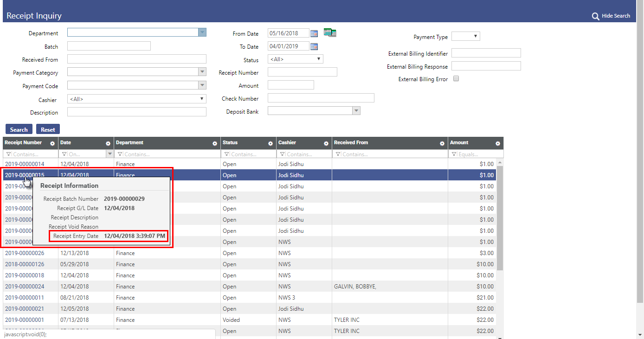This screenshot has width=644, height=339.
Task: Open Amount column settings gear
Action: 498,143
